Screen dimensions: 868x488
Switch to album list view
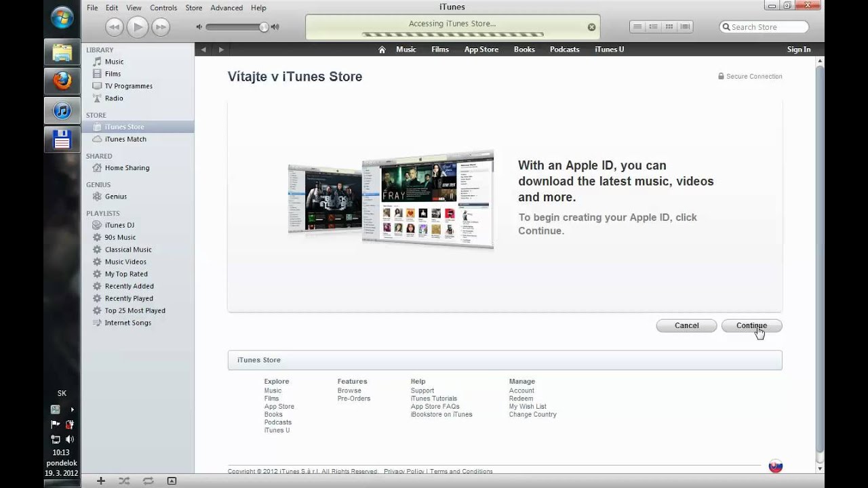click(x=654, y=27)
